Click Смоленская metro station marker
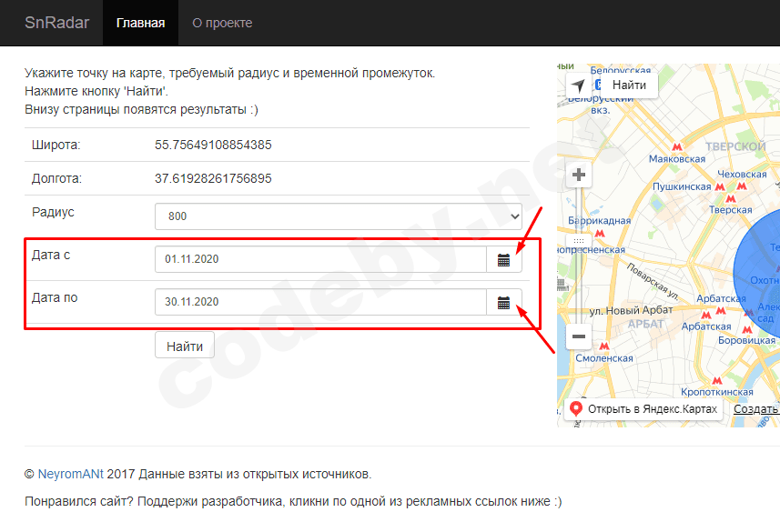Image resolution: width=780 pixels, height=532 pixels. point(604,346)
